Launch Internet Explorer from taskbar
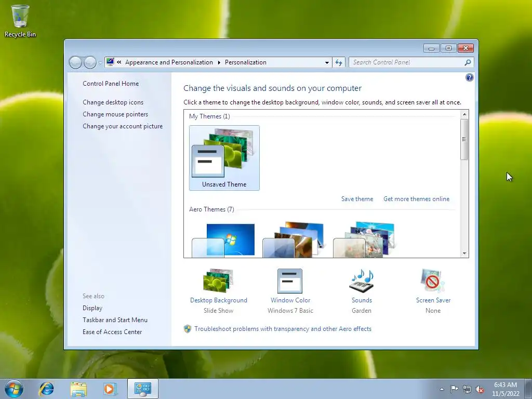The image size is (532, 399). tap(46, 389)
